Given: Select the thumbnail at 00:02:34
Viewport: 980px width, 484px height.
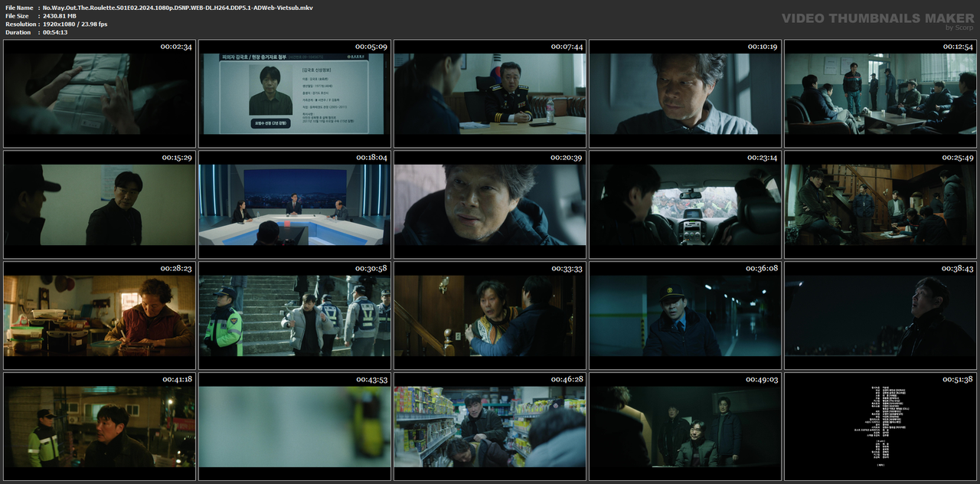Looking at the screenshot, I should click(99, 93).
